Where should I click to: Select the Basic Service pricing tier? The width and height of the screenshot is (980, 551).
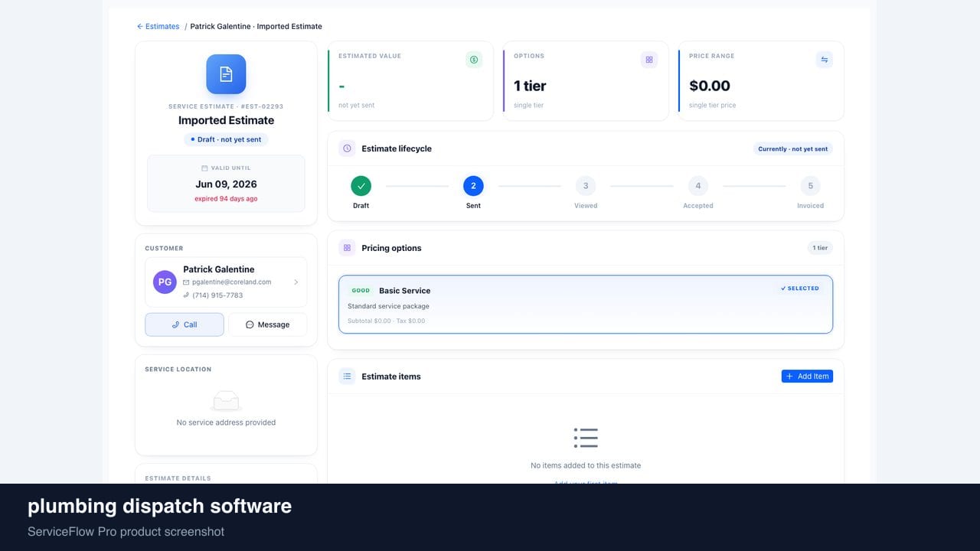[586, 305]
